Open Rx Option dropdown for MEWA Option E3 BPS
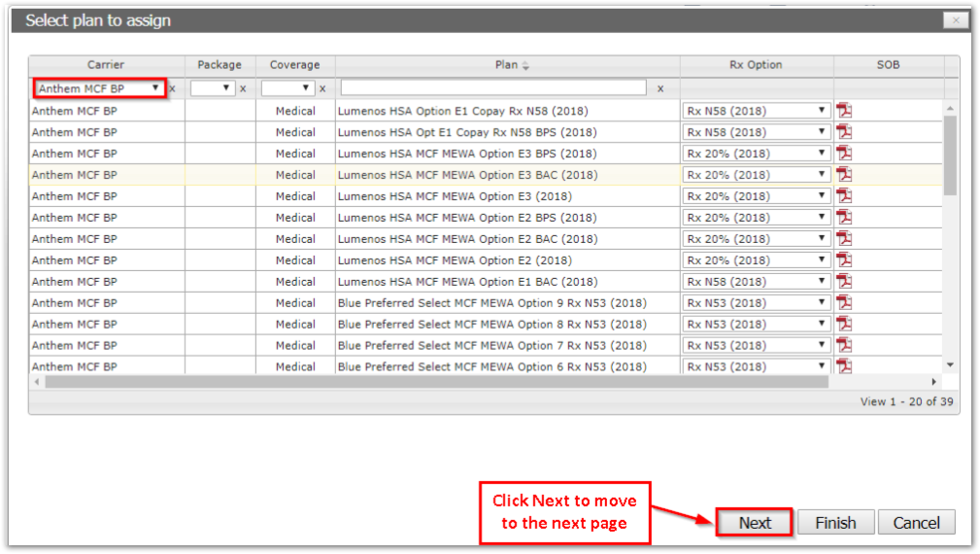 coord(757,154)
